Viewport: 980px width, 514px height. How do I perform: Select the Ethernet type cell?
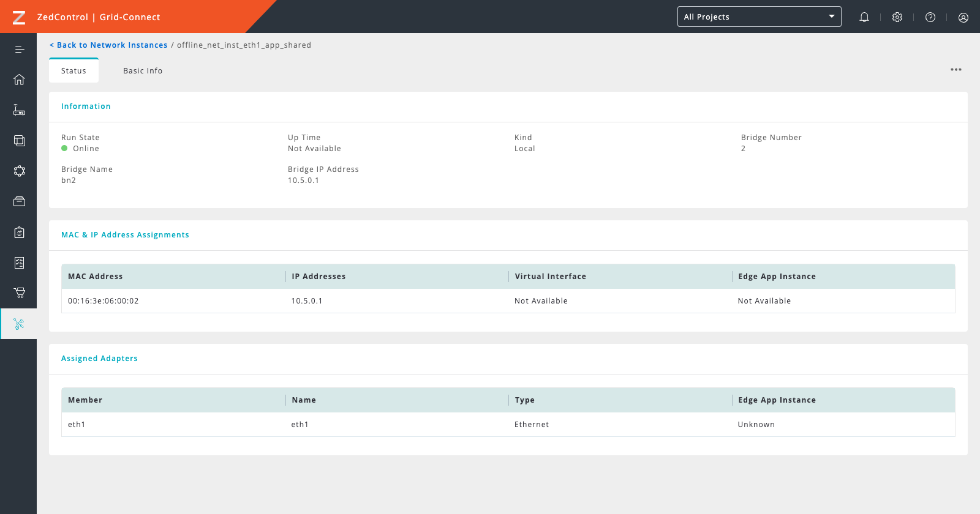(x=532, y=425)
